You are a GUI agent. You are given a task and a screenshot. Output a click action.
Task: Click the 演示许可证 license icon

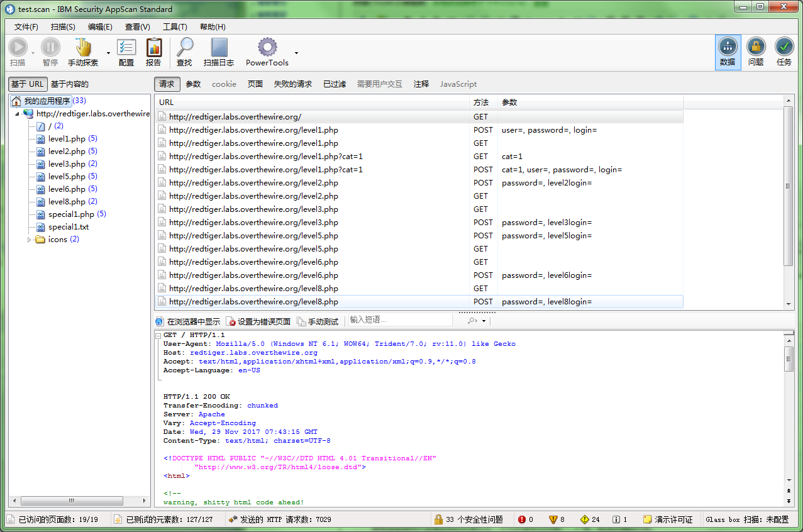647,519
